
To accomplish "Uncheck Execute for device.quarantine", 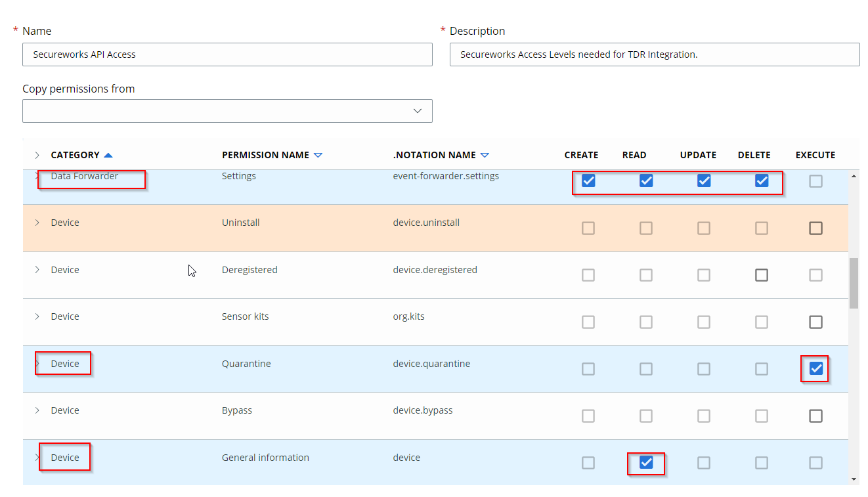I will pyautogui.click(x=815, y=369).
